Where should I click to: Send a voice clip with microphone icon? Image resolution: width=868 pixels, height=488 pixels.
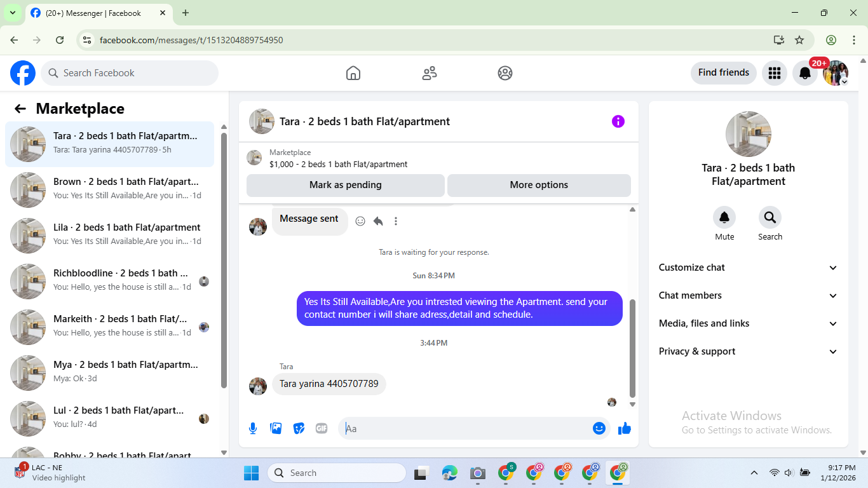pos(253,428)
